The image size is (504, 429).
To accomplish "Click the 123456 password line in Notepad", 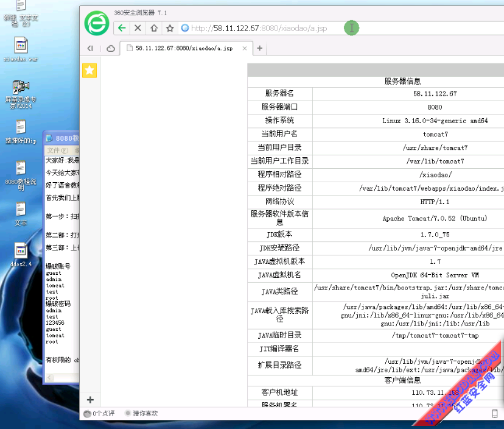I will coord(55,323).
